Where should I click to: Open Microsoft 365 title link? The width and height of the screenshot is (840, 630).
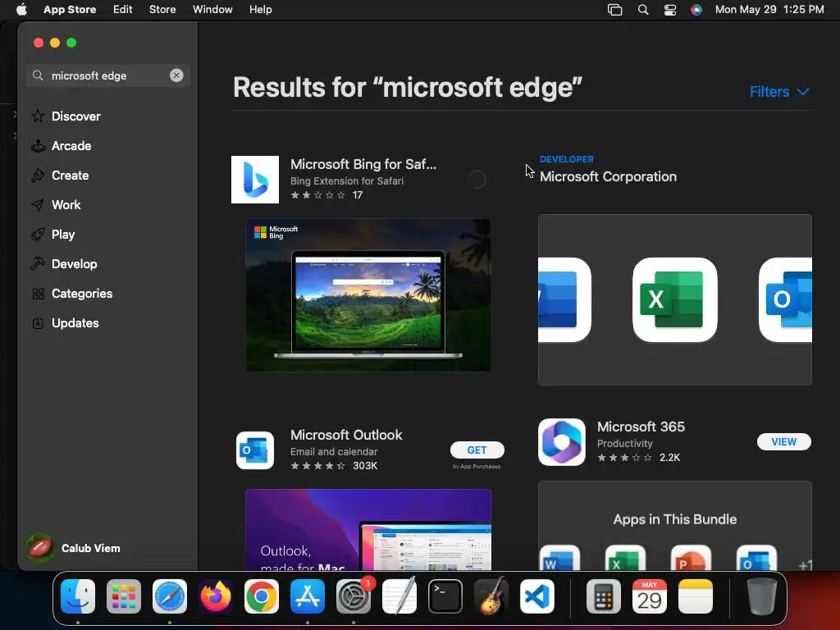pos(641,427)
